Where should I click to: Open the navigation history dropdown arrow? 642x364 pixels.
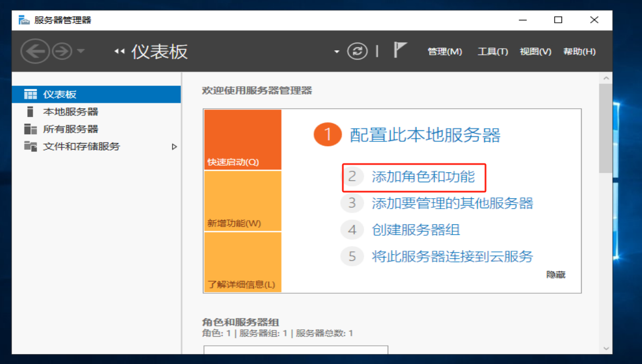click(x=81, y=51)
